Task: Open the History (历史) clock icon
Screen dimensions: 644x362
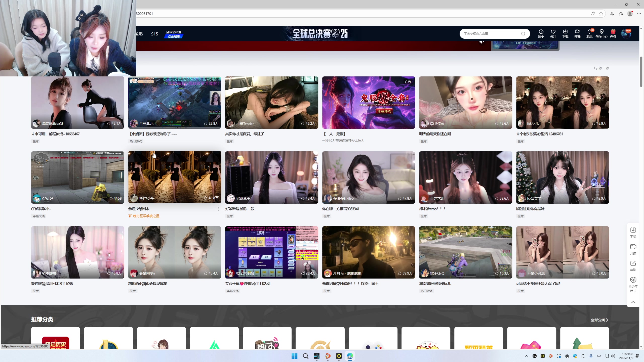Action: [x=541, y=32]
